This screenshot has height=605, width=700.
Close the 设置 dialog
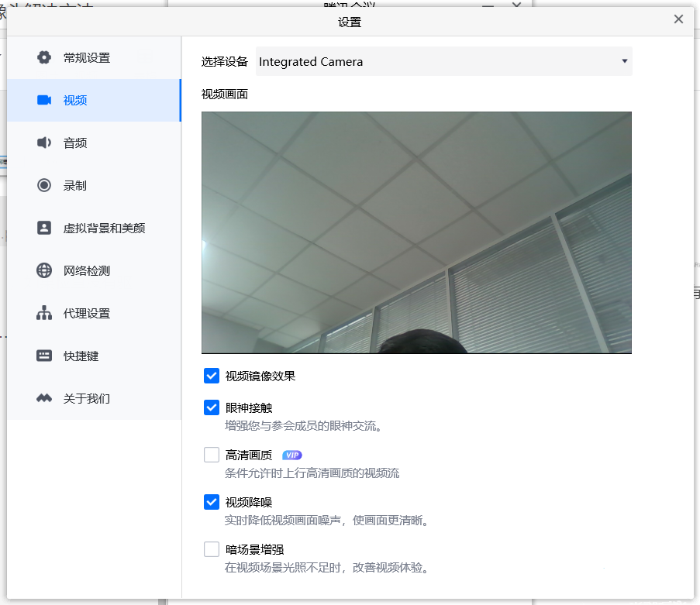pyautogui.click(x=678, y=19)
